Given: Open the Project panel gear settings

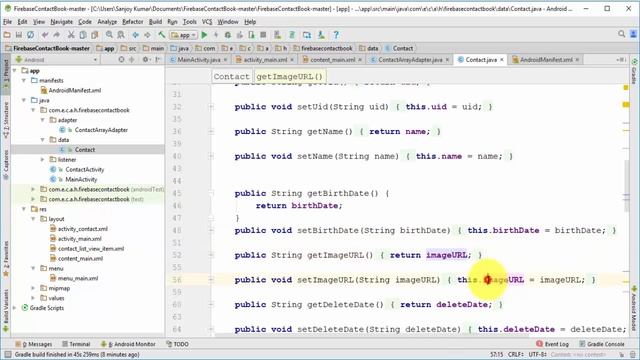Looking at the screenshot, I should point(146,60).
